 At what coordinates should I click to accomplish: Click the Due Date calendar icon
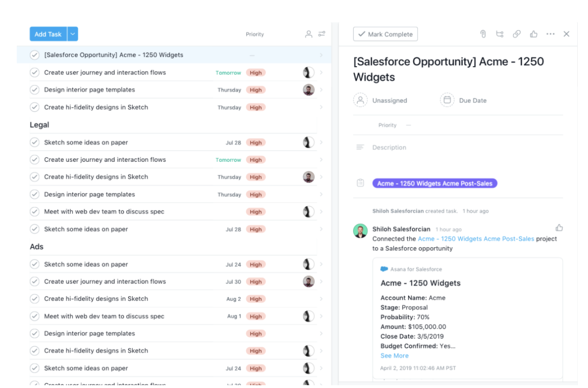(x=447, y=100)
